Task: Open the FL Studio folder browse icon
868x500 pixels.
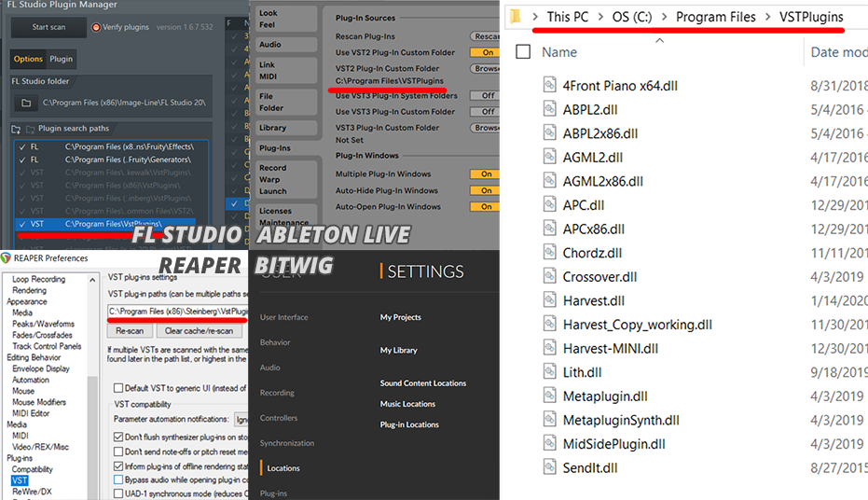Action: (26, 103)
